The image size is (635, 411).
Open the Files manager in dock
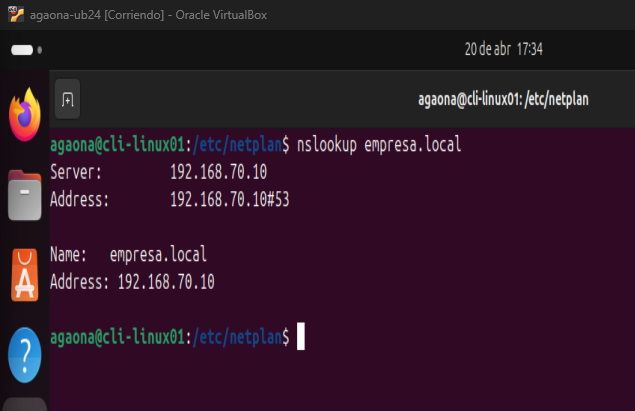(x=24, y=195)
